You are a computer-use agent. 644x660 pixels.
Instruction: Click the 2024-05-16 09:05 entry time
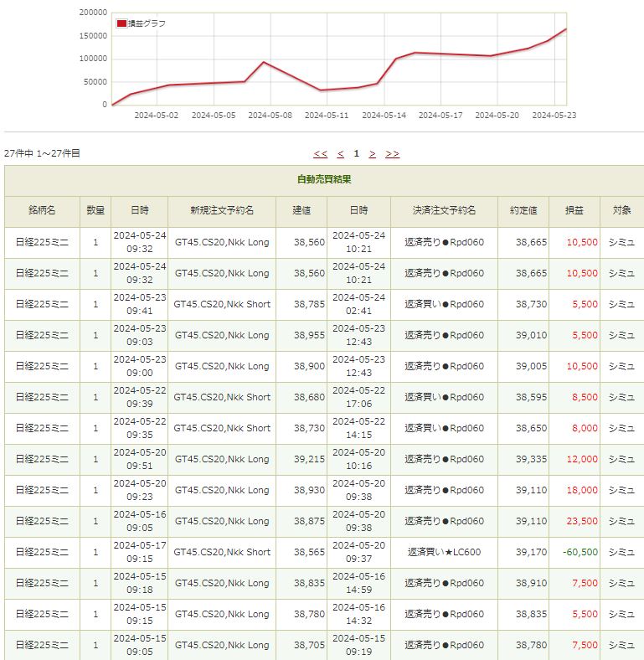tap(140, 521)
